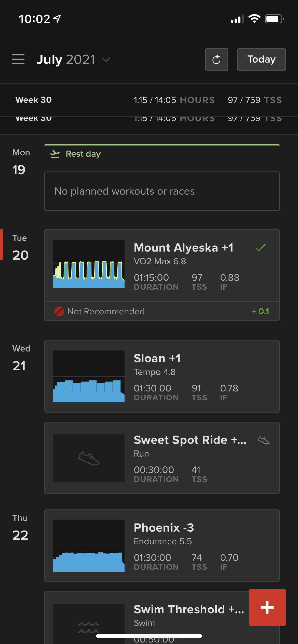Jump to Today
Image resolution: width=298 pixels, height=644 pixels.
(261, 60)
